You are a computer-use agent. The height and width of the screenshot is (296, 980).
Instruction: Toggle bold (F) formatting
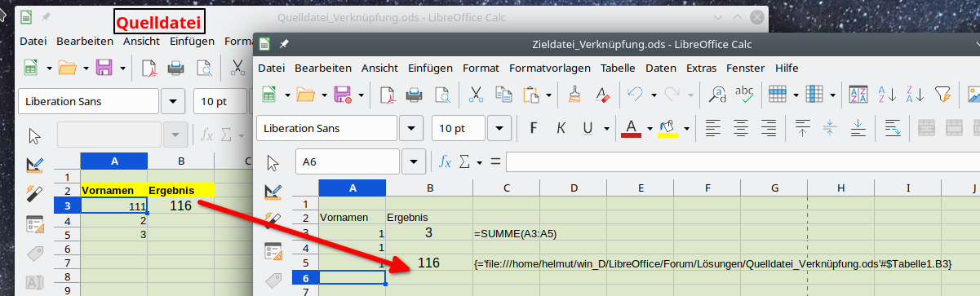click(x=534, y=128)
